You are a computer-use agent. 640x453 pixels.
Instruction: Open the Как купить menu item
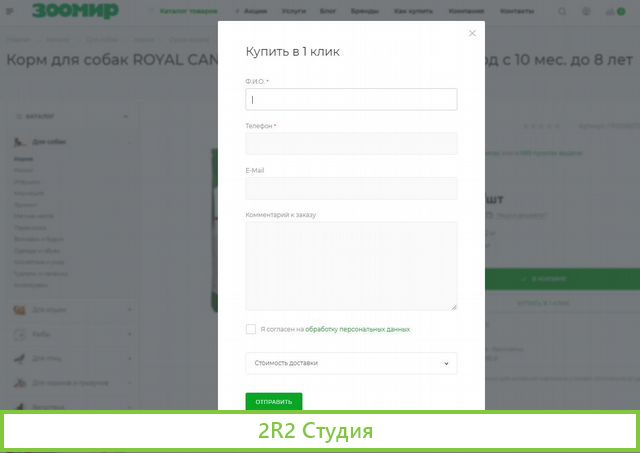point(413,11)
